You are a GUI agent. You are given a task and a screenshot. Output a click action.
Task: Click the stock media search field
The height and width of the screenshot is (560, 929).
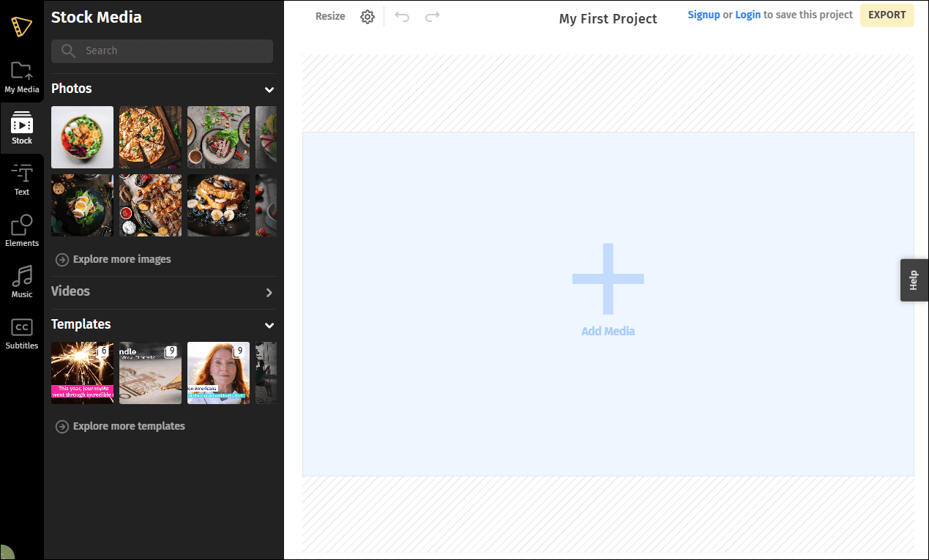pyautogui.click(x=161, y=51)
